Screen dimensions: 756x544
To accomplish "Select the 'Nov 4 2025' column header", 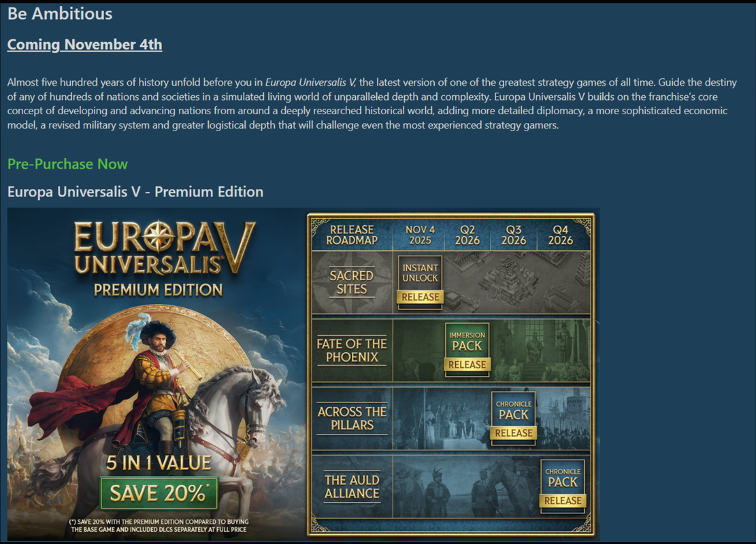I will pyautogui.click(x=420, y=235).
